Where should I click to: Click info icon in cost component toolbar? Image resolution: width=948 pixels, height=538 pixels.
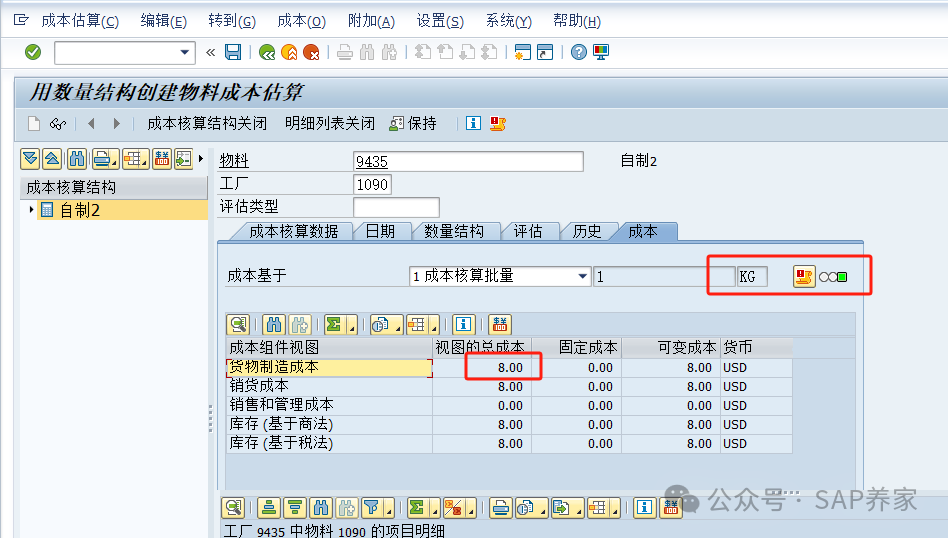click(463, 325)
